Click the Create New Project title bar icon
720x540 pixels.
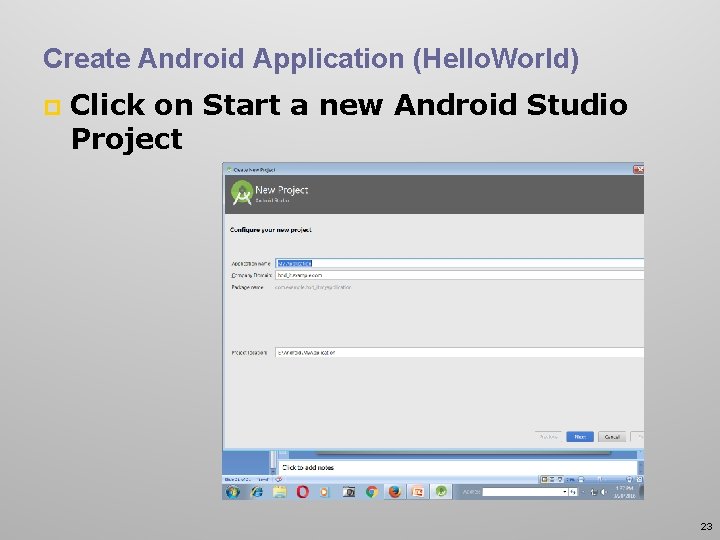pyautogui.click(x=229, y=169)
